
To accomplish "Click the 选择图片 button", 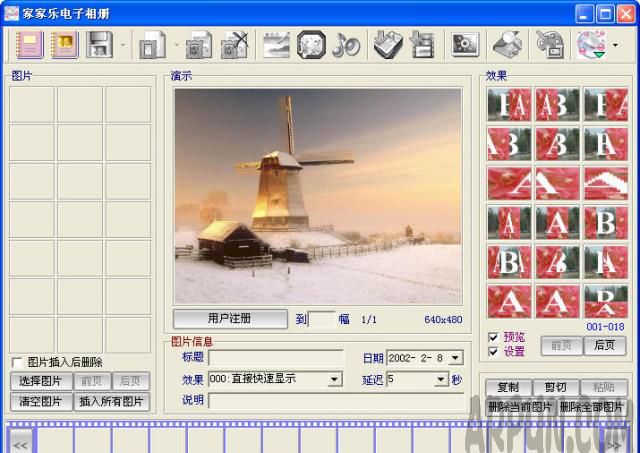I will [40, 381].
